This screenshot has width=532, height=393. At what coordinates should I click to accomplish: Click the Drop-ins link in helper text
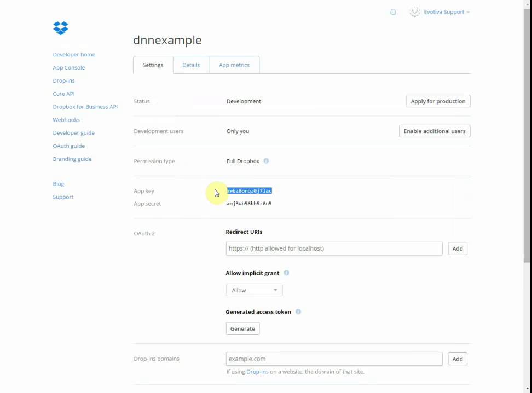point(257,372)
